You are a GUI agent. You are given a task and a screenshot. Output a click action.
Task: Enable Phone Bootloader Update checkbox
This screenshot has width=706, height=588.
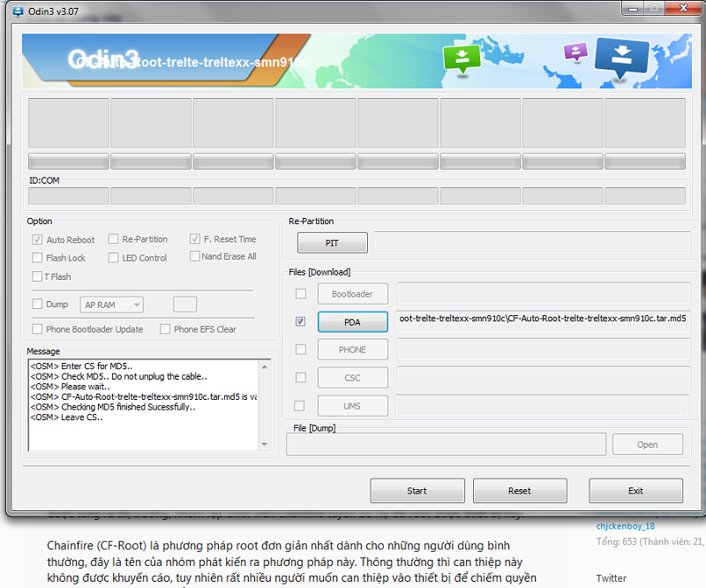click(37, 329)
